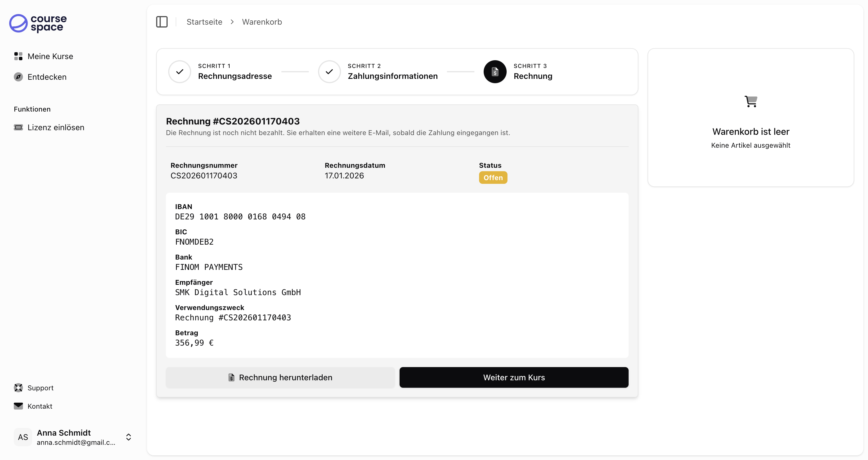Go to Warenkorb breadcrumb
This screenshot has height=460, width=868.
(262, 22)
